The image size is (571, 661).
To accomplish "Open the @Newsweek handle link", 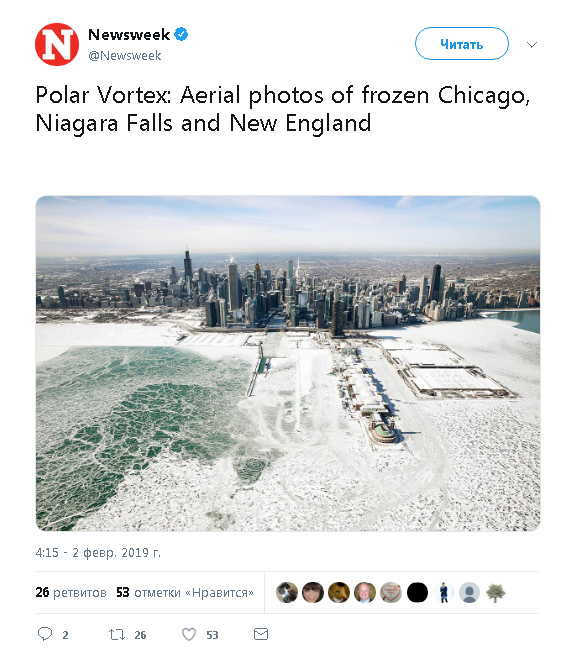I will [x=125, y=56].
